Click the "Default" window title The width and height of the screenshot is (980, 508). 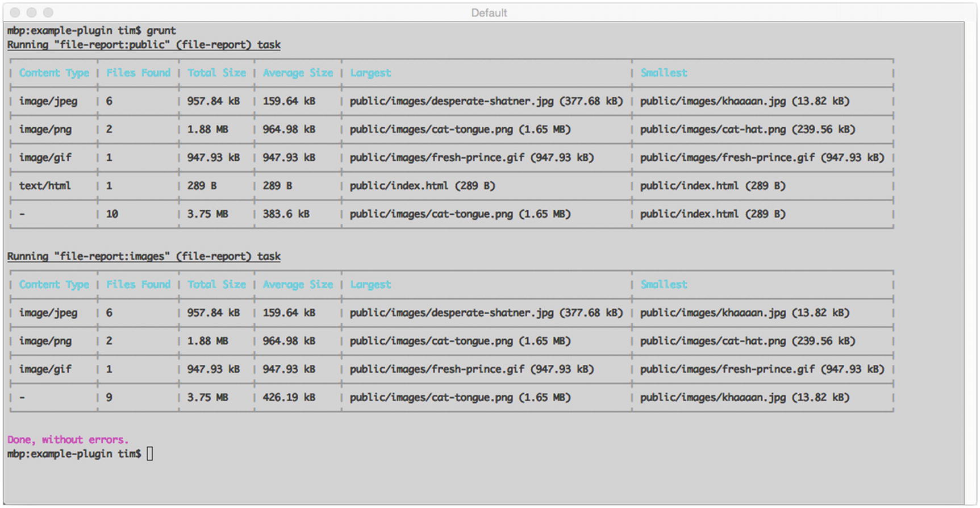click(489, 13)
